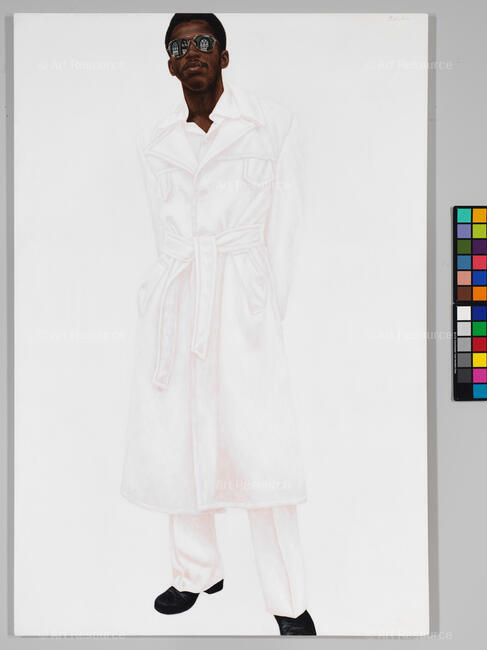
Task: Pick the lavender purple swatch
Action: 464,231
